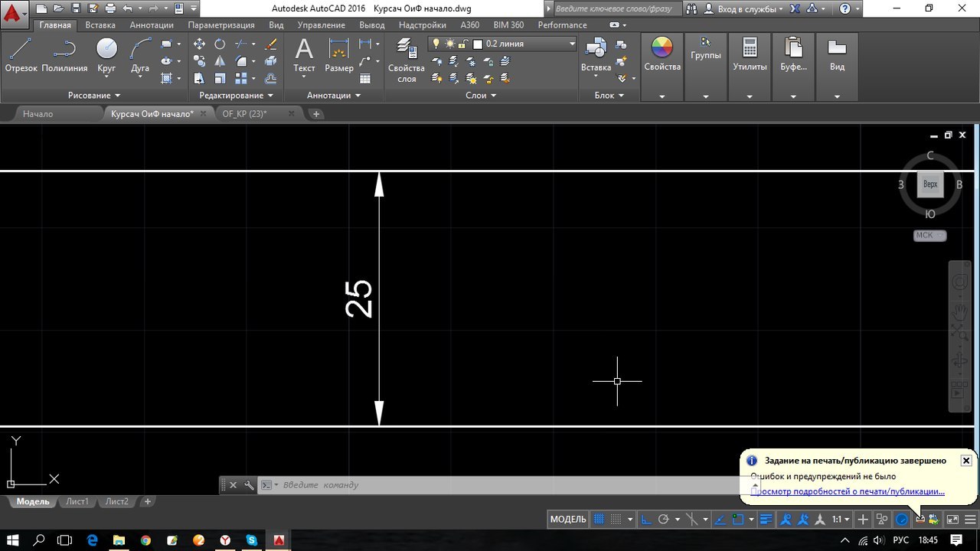Click the binoculars search icon

pyautogui.click(x=691, y=9)
